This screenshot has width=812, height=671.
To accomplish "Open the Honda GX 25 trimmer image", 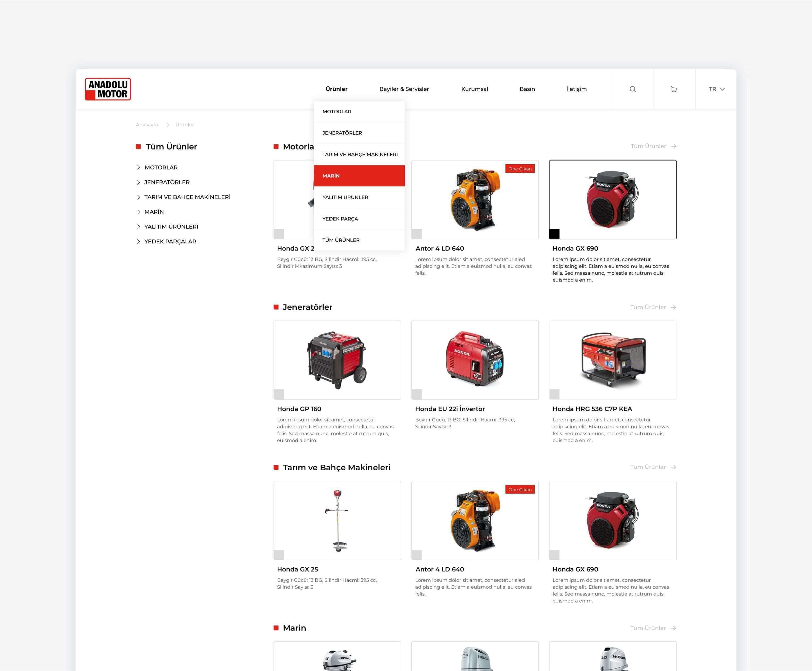I will click(337, 520).
